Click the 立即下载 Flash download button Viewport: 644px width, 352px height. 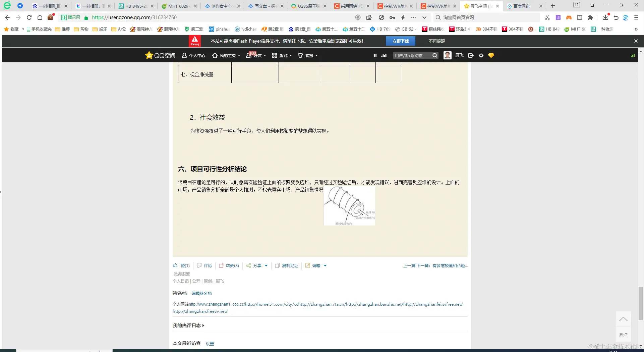401,41
